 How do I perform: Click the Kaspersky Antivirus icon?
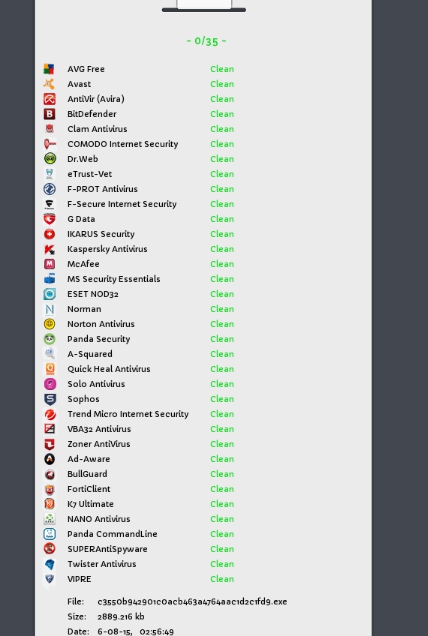click(x=49, y=249)
